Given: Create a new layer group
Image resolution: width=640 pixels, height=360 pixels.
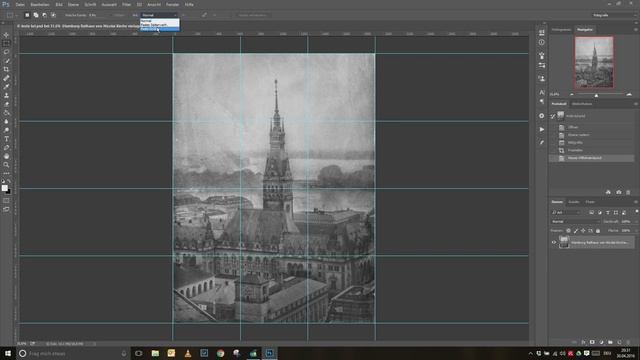Looking at the screenshot, I should 610,342.
